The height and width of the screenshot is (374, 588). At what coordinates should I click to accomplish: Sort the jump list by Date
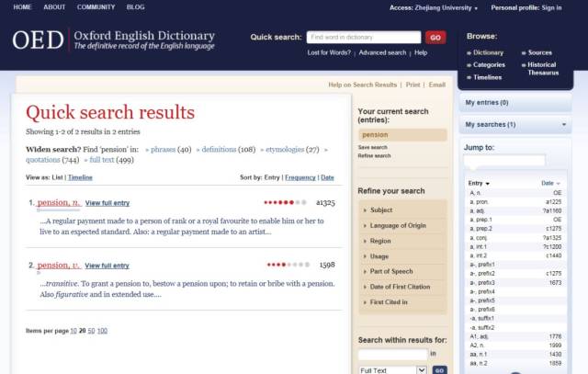point(550,183)
